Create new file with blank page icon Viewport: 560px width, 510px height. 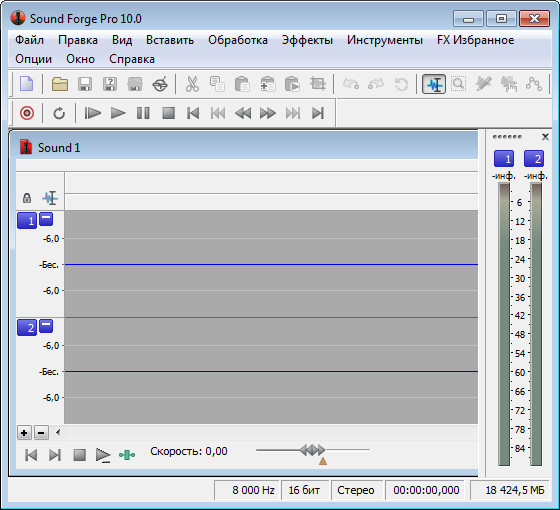pyautogui.click(x=27, y=84)
